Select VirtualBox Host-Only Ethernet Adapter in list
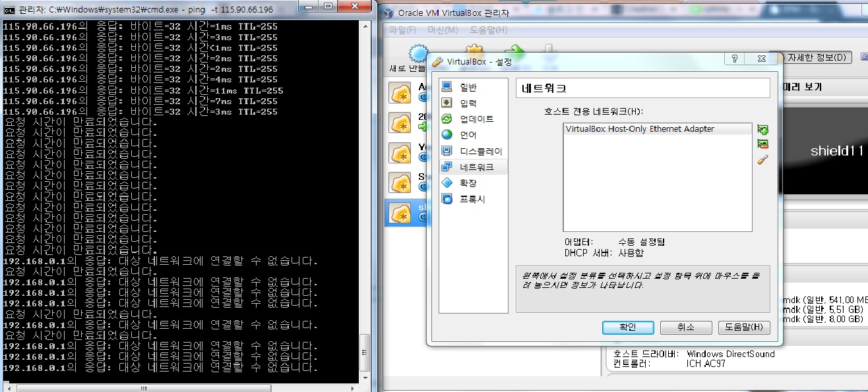This screenshot has height=392, width=868. coord(657,129)
